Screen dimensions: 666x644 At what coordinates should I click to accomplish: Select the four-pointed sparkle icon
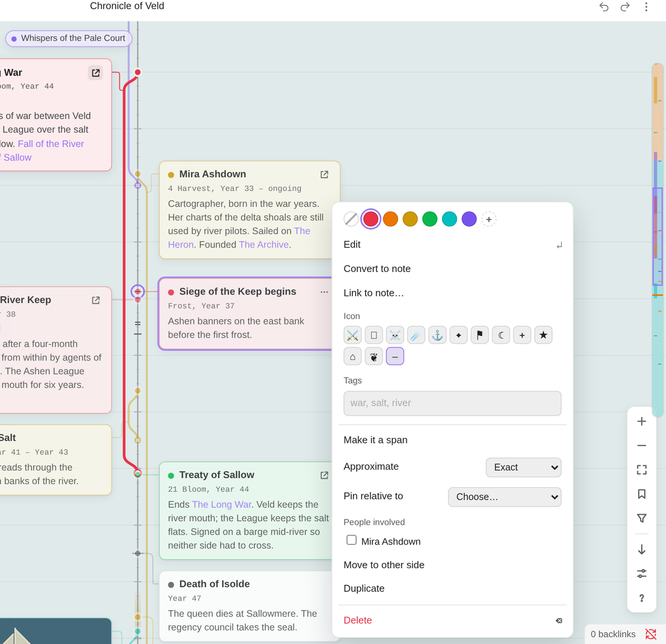point(459,335)
